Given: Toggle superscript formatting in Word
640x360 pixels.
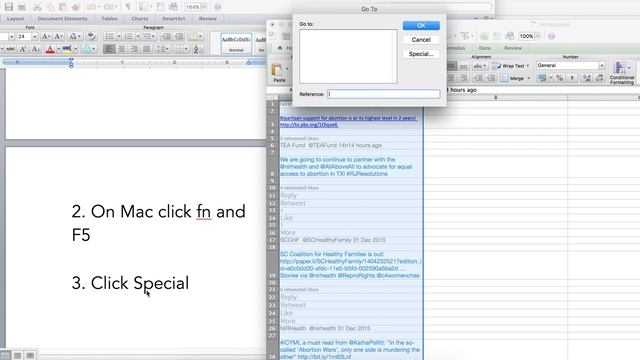Looking at the screenshot, I should pyautogui.click(x=23, y=49).
